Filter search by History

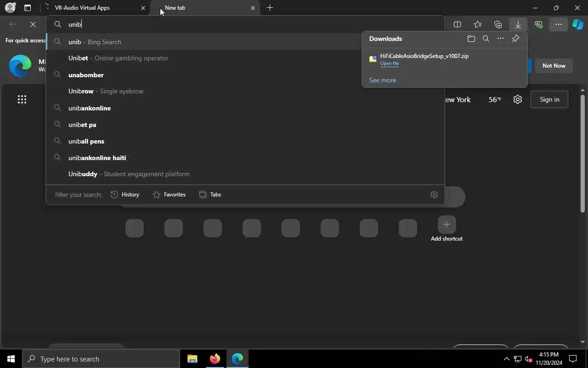click(x=125, y=195)
